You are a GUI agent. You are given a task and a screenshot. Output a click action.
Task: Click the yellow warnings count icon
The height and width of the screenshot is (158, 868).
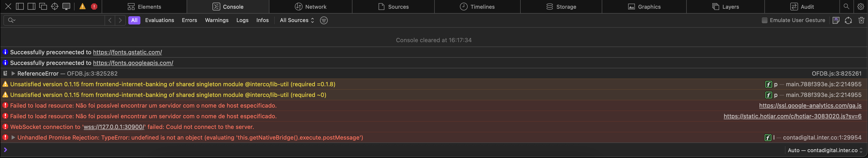[83, 6]
